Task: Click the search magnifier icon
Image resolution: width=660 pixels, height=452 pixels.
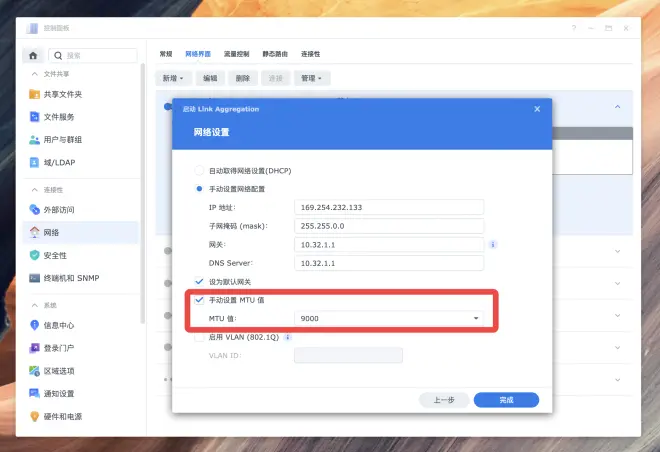Action: pos(58,56)
